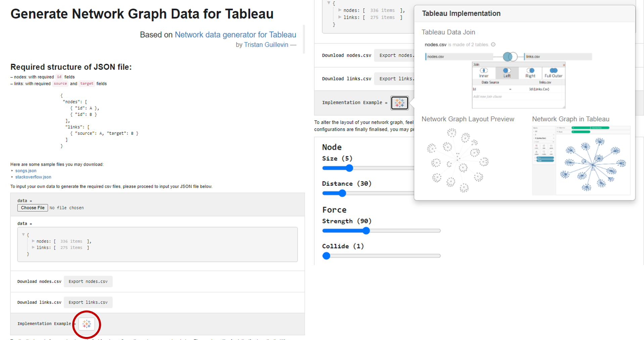
Task: Close the Join dialog with red X
Action: (564, 65)
